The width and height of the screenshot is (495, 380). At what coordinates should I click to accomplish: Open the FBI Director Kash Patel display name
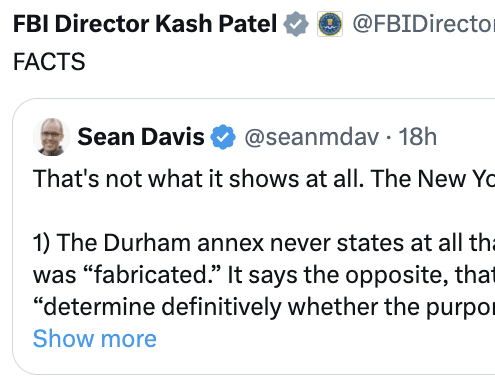coord(145,24)
